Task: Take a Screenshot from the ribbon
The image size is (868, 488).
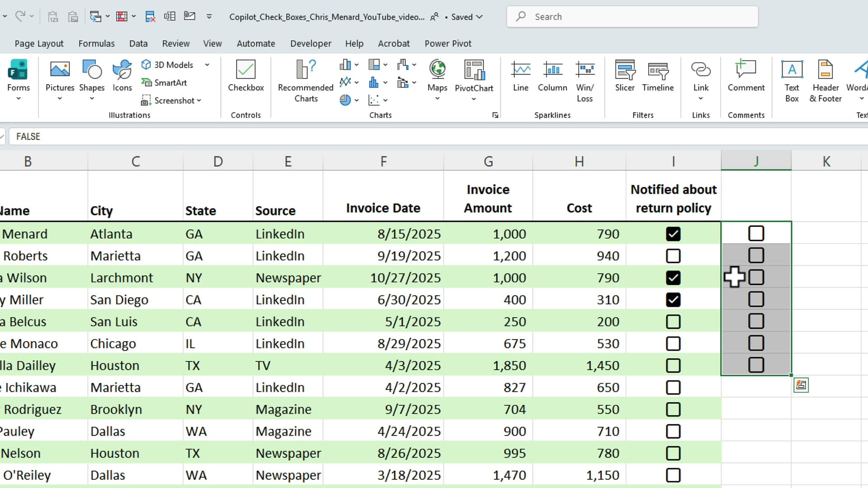Action: [x=168, y=100]
